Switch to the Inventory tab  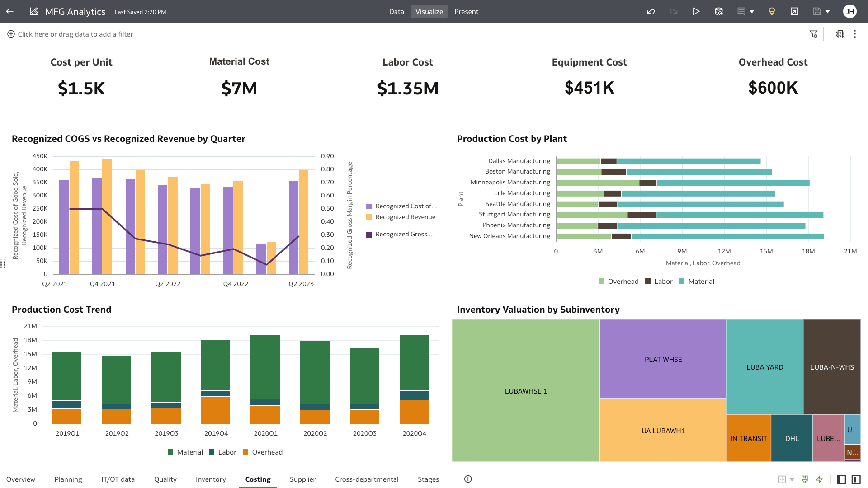[211, 479]
